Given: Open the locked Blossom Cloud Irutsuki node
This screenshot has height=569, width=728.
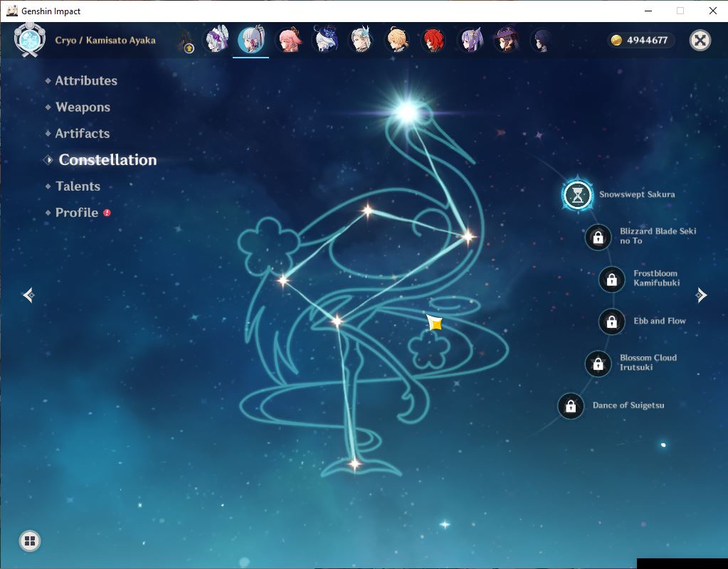Looking at the screenshot, I should click(598, 364).
